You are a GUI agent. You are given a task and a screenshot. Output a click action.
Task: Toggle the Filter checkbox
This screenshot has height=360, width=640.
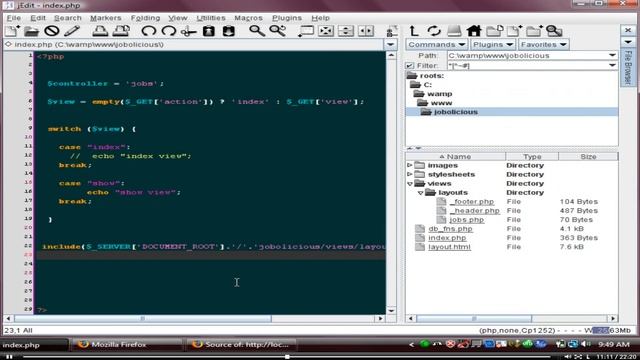tap(410, 65)
